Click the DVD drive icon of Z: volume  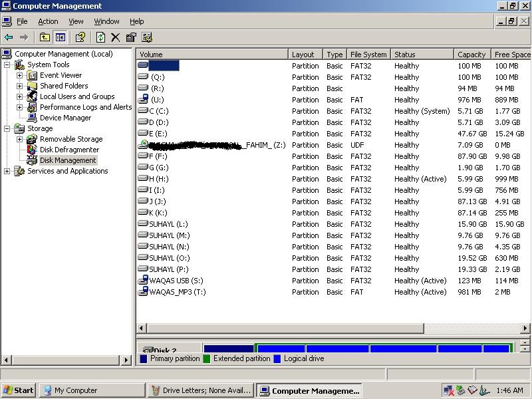coord(143,145)
